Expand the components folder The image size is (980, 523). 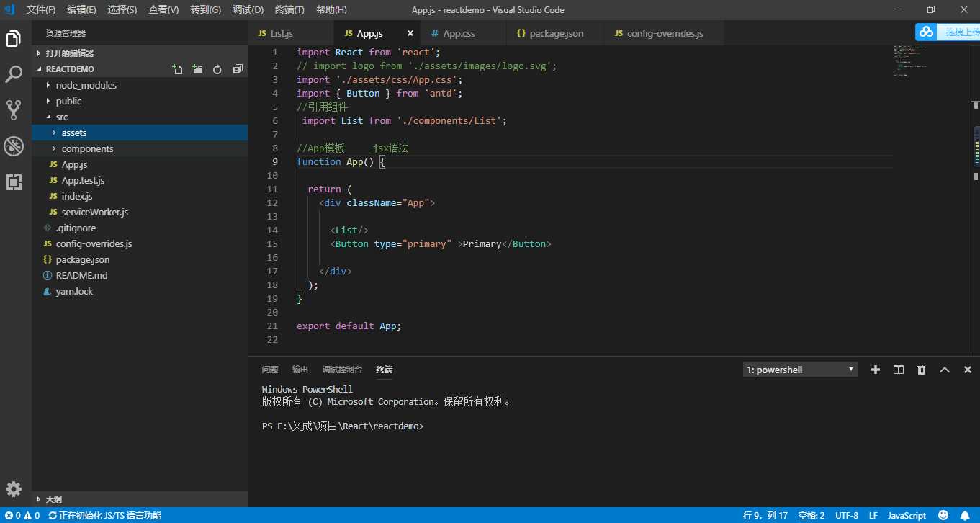point(140,148)
